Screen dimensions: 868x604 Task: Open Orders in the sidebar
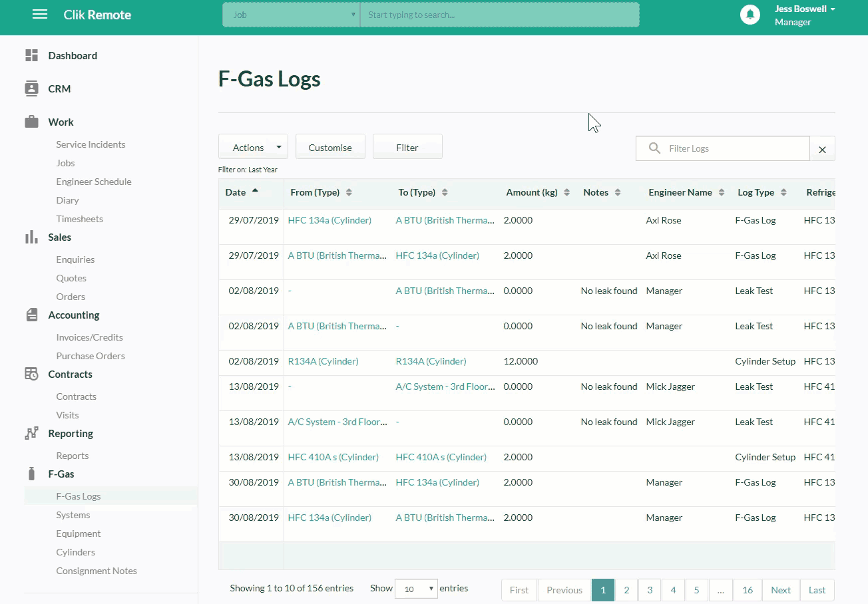tap(71, 297)
